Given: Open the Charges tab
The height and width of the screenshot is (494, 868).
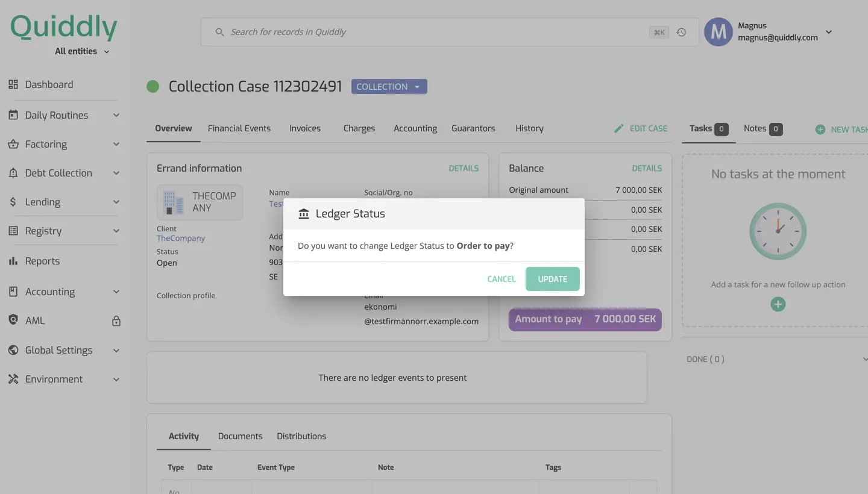Looking at the screenshot, I should [359, 128].
